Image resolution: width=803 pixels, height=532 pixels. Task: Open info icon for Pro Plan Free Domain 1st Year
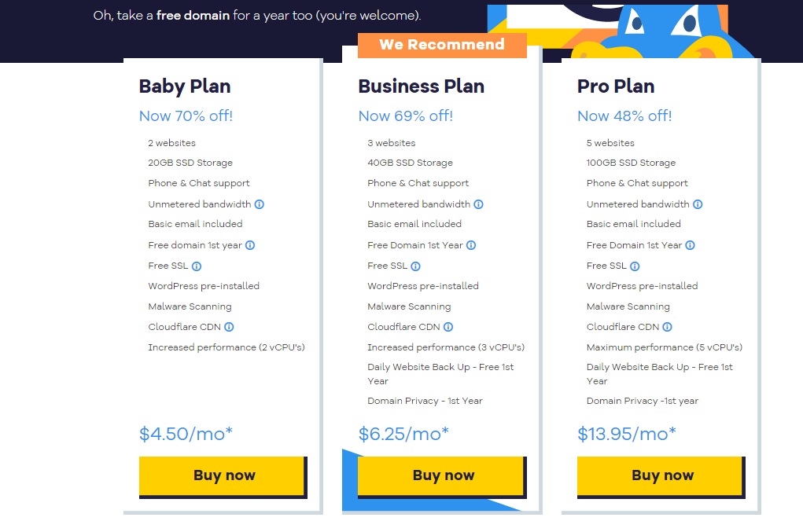coord(690,245)
